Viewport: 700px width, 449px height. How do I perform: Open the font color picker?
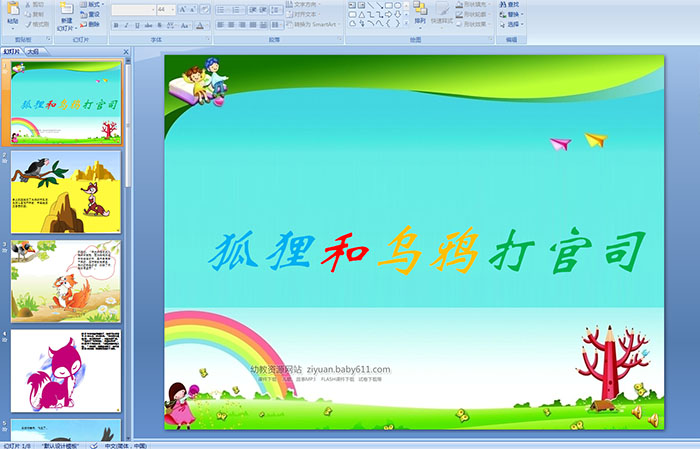point(204,24)
